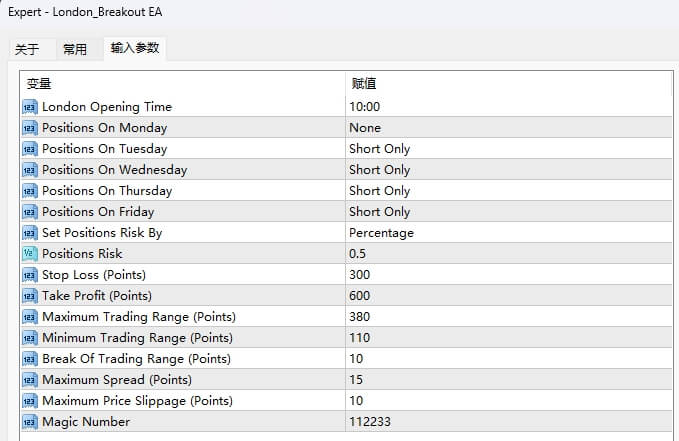Edit the London Opening Time value 10:00
The width and height of the screenshot is (679, 441).
point(364,107)
